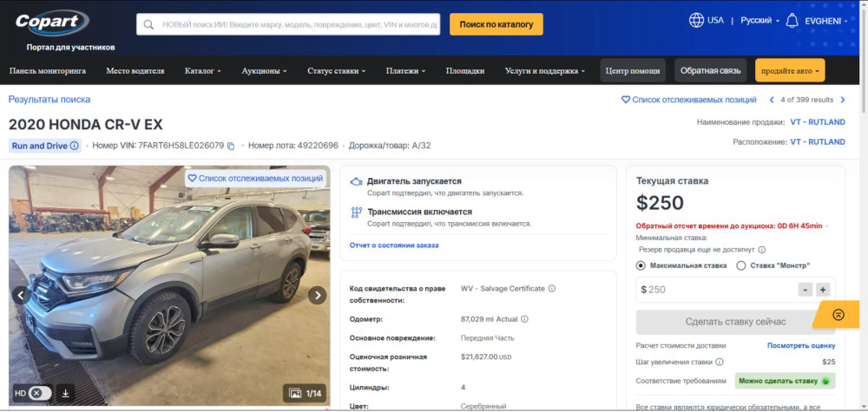This screenshot has width=868, height=412.
Task: Click the yellow scroll-to-top widget
Action: tap(837, 315)
